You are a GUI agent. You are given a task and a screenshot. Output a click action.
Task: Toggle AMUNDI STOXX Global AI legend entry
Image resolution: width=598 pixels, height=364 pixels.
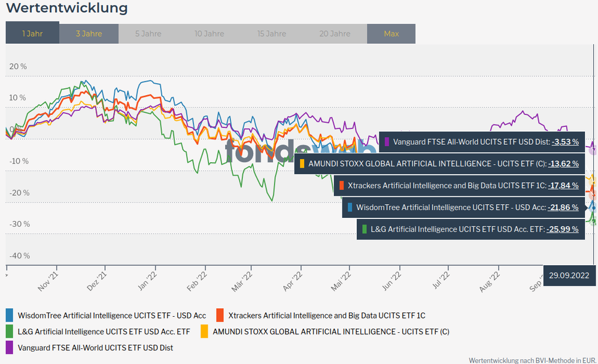(330, 331)
